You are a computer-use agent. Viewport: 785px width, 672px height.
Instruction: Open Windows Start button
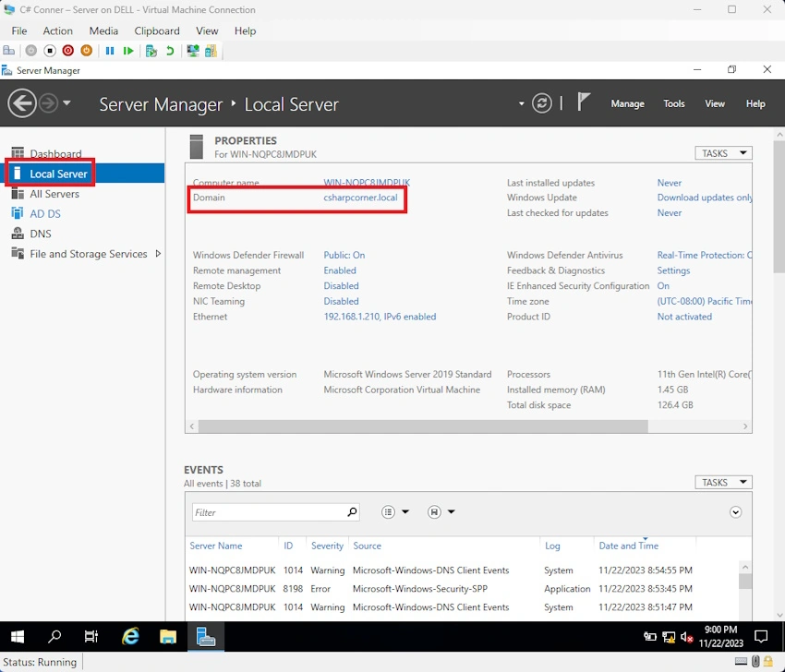(x=18, y=637)
